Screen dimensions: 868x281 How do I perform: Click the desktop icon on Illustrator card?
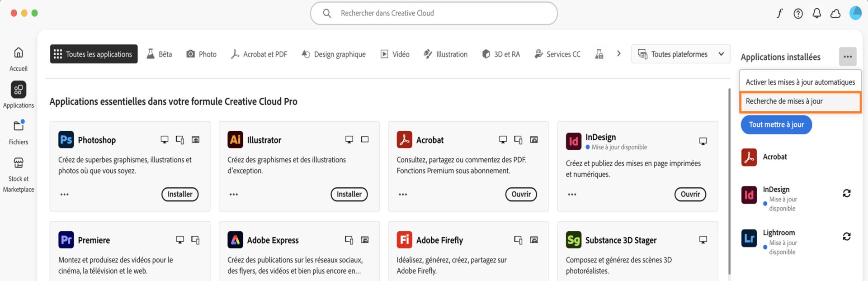349,140
